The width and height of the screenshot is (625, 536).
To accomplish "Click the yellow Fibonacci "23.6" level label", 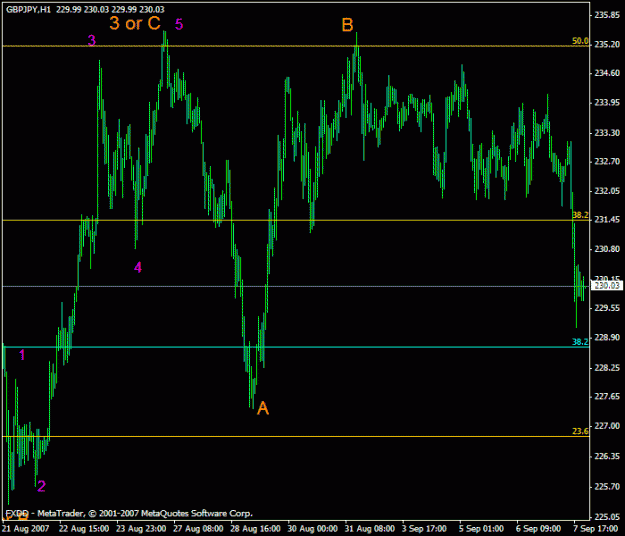I will pyautogui.click(x=580, y=431).
